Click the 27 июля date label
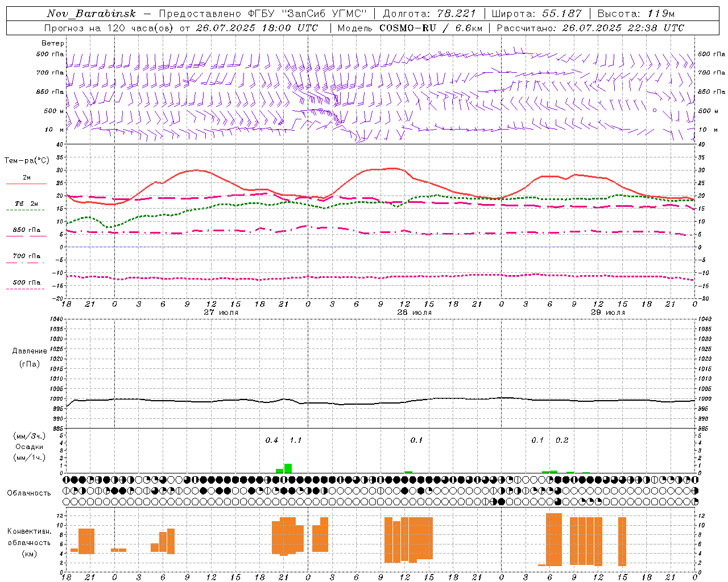Viewport: 728px width, 582px height. (x=221, y=313)
